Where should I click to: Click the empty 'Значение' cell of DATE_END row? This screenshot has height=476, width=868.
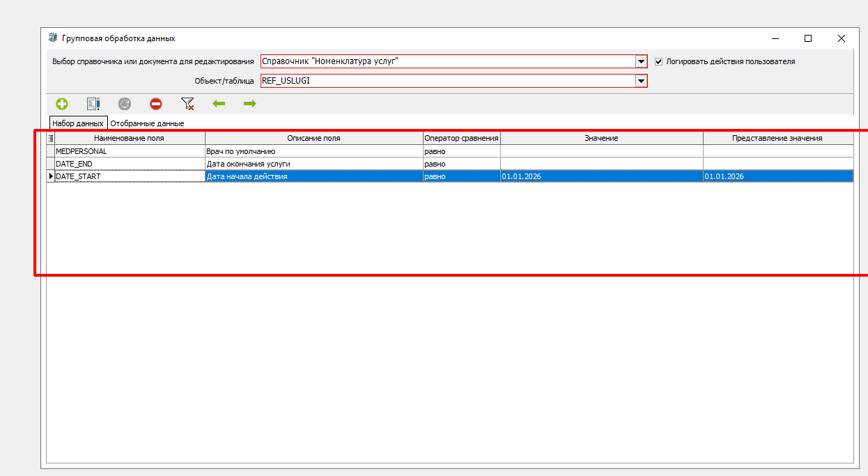click(602, 164)
